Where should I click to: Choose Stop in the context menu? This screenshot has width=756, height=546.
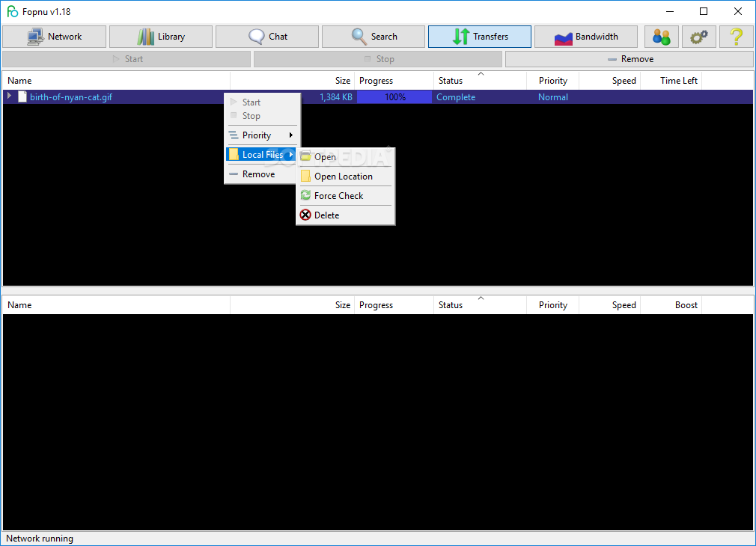pyautogui.click(x=262, y=116)
